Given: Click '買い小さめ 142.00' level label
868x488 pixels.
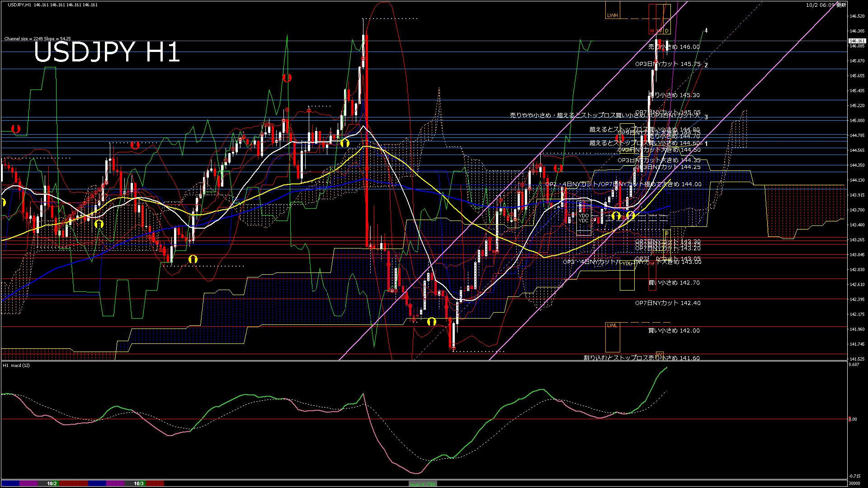Looking at the screenshot, I should [x=674, y=330].
